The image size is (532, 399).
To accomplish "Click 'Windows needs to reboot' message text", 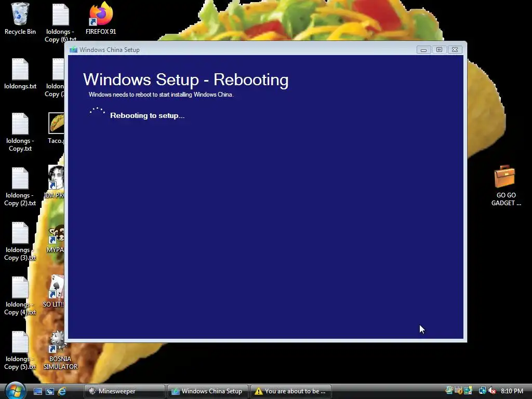I will [161, 95].
